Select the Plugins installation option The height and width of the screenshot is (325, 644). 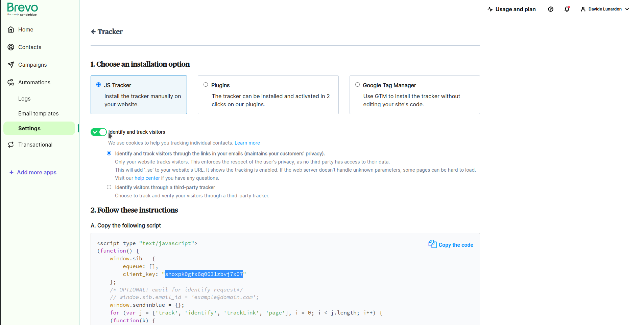point(206,84)
